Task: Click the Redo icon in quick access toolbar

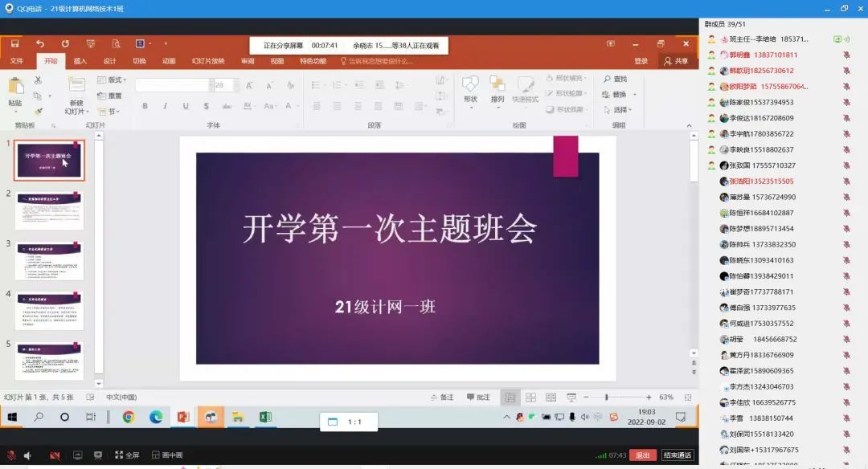Action: coord(65,43)
